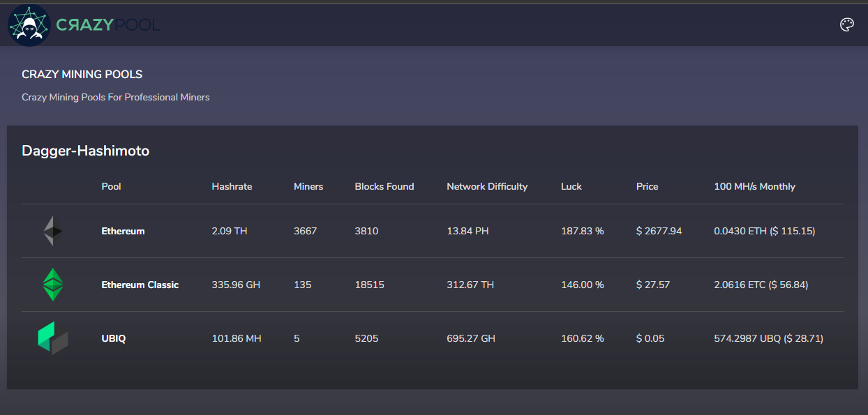Viewport: 868px width, 415px height.
Task: Click the CRAZY MINING POOLS title
Action: 82,74
